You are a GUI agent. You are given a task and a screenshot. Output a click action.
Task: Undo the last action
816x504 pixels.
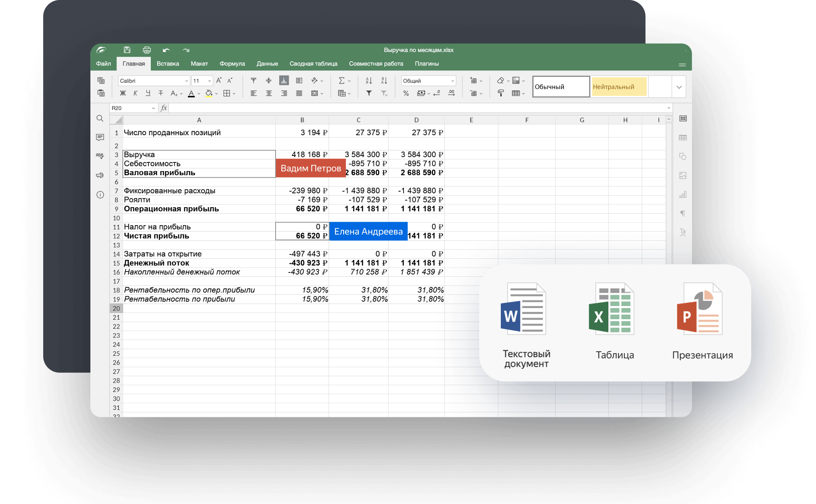pos(166,50)
